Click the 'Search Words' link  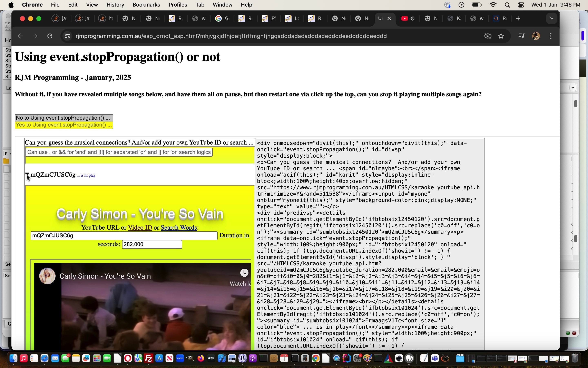179,228
